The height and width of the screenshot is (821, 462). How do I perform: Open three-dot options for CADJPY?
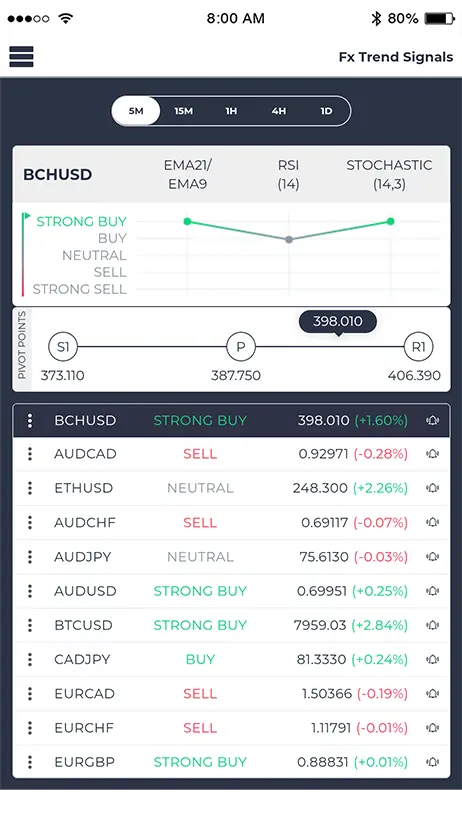(30, 659)
